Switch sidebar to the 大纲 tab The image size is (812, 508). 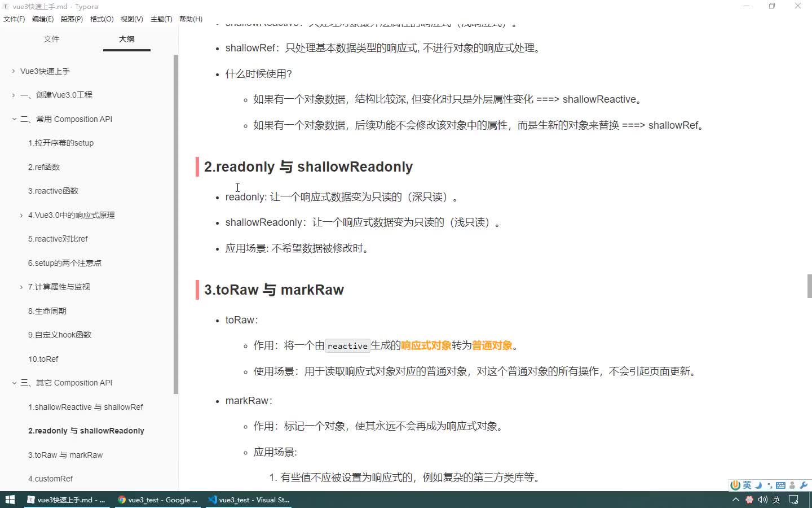coord(127,39)
